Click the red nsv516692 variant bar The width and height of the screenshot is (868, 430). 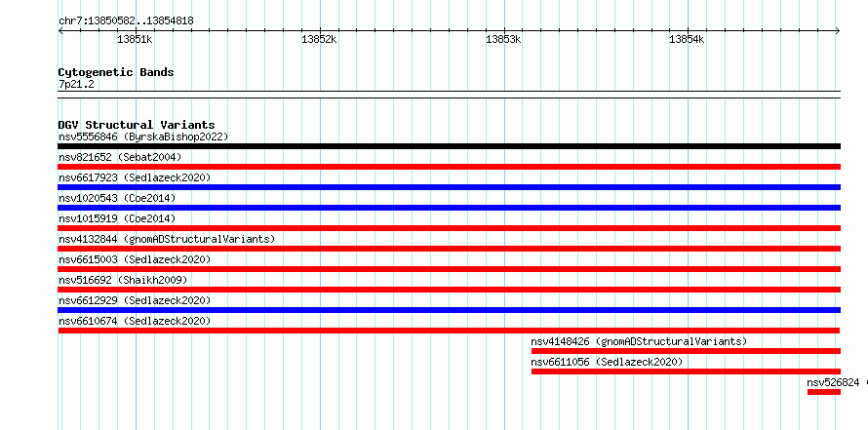[449, 290]
